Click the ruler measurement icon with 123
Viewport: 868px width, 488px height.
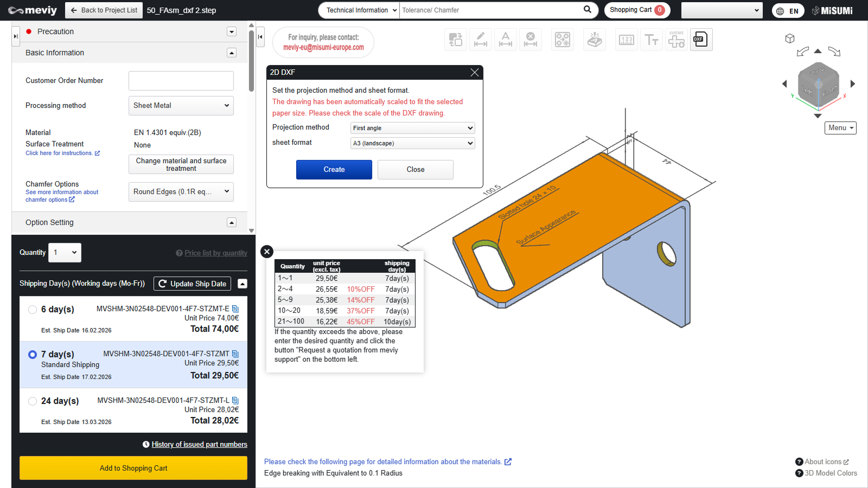click(x=626, y=40)
